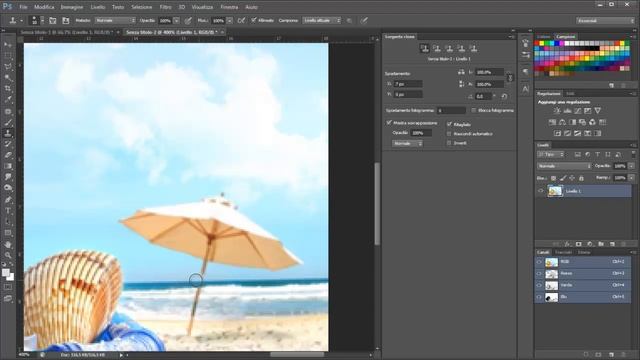
Task: Select the Type tool in toolbox
Action: coord(8,211)
